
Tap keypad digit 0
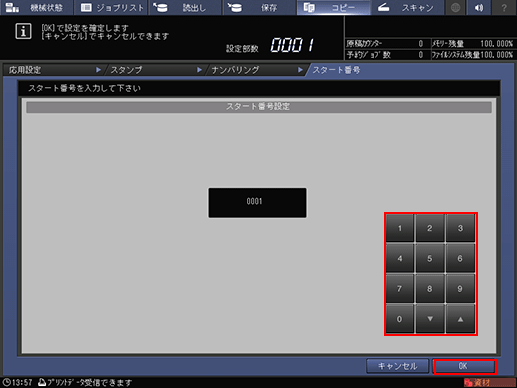tap(400, 319)
